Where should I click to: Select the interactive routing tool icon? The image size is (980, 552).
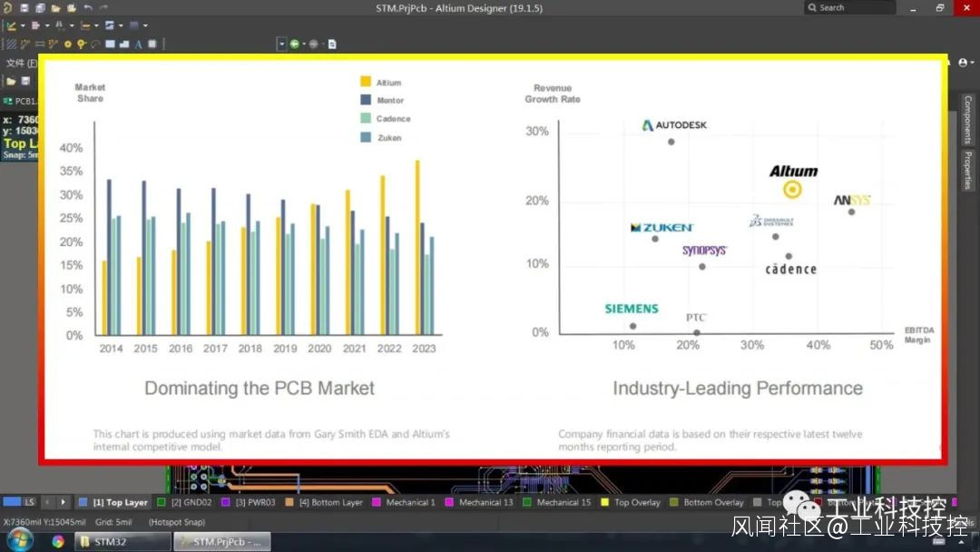point(11,25)
